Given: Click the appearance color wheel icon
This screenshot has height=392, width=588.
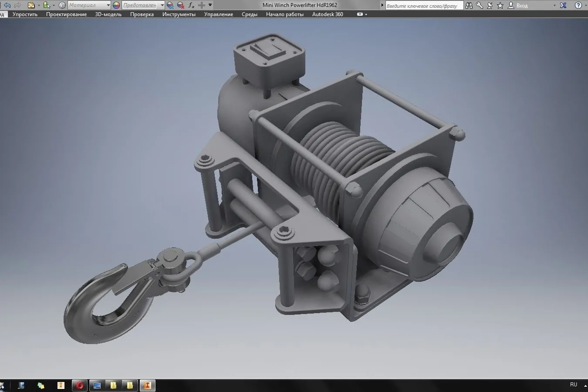Looking at the screenshot, I should pos(116,5).
